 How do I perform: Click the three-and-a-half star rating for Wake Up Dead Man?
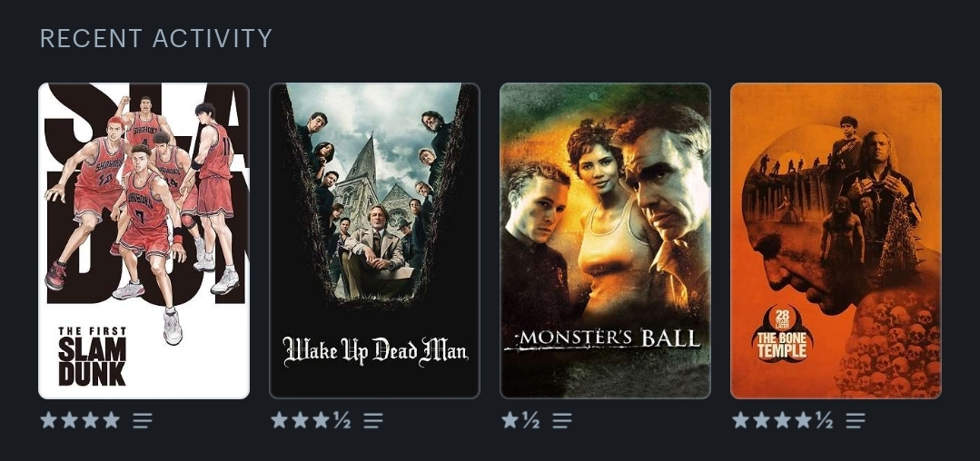pos(311,420)
